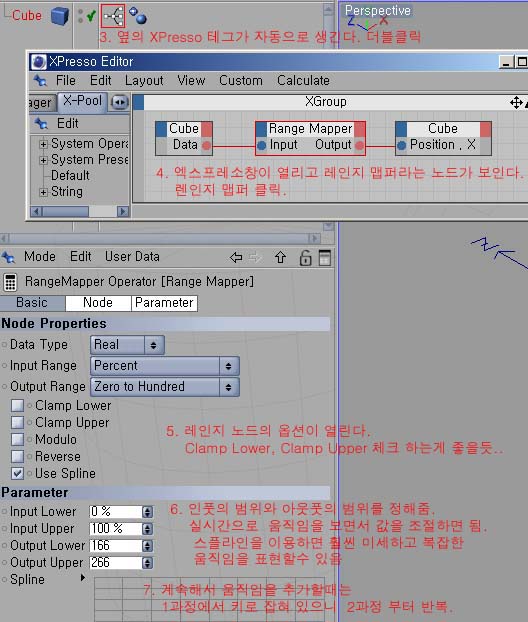The height and width of the screenshot is (622, 528).
Task: Uncheck the Use Spline checkbox
Action: coord(17,473)
